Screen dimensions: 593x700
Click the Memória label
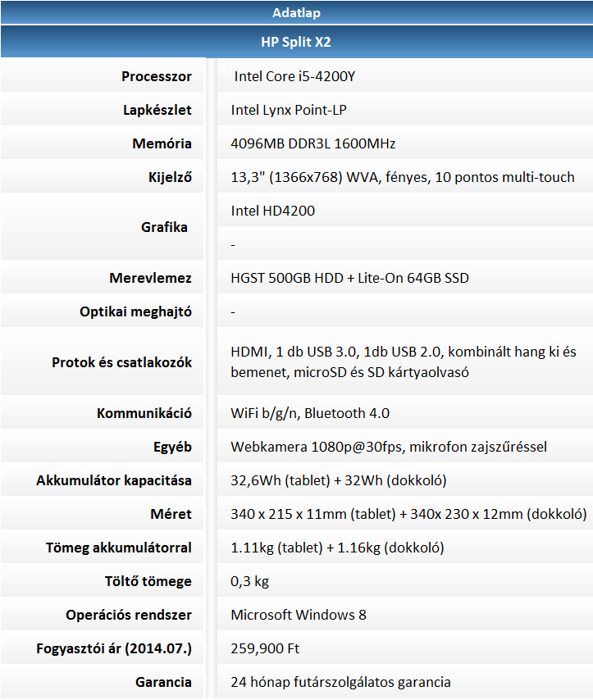[162, 143]
